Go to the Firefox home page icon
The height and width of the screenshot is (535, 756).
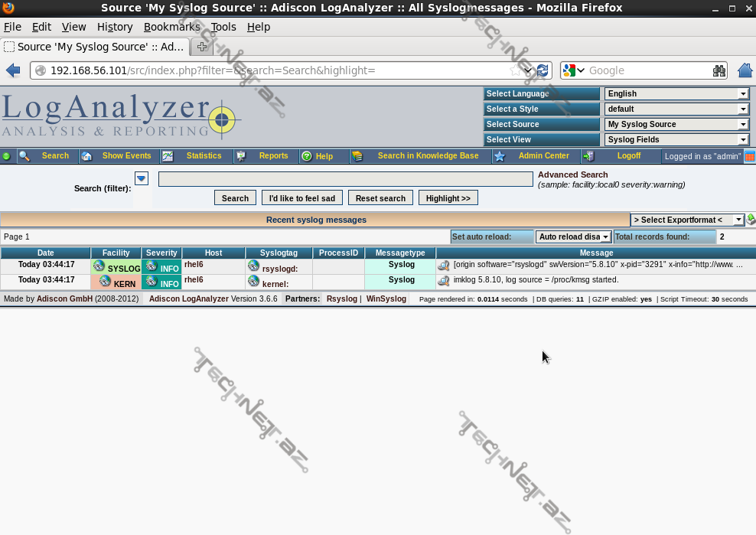coord(745,70)
